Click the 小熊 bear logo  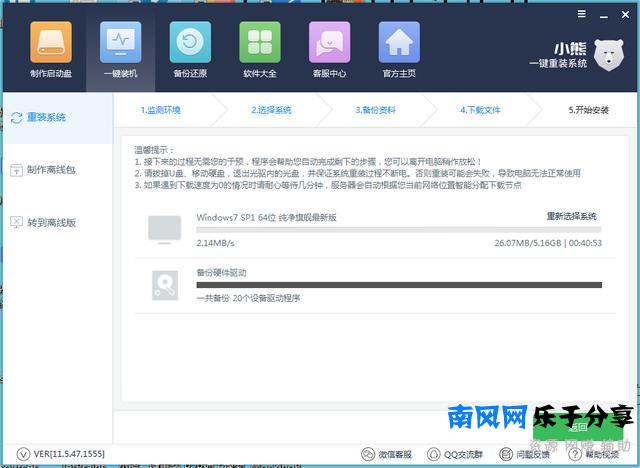[x=609, y=55]
